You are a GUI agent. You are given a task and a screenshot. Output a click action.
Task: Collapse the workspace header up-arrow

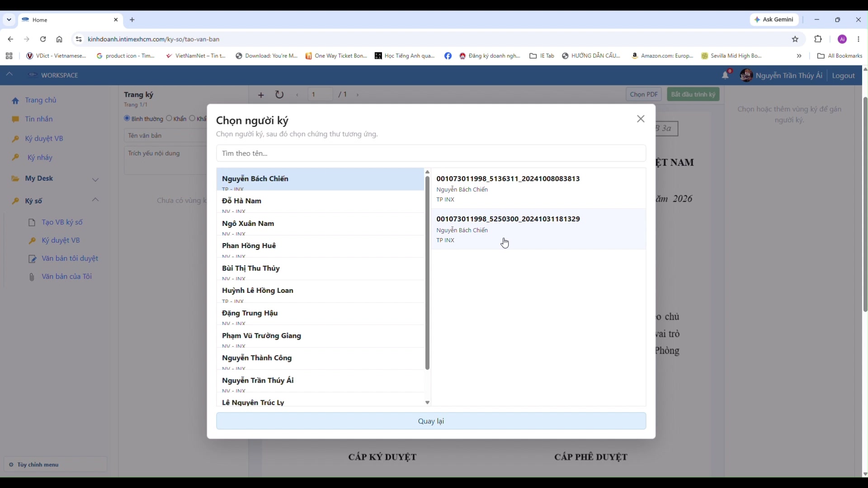click(x=9, y=75)
